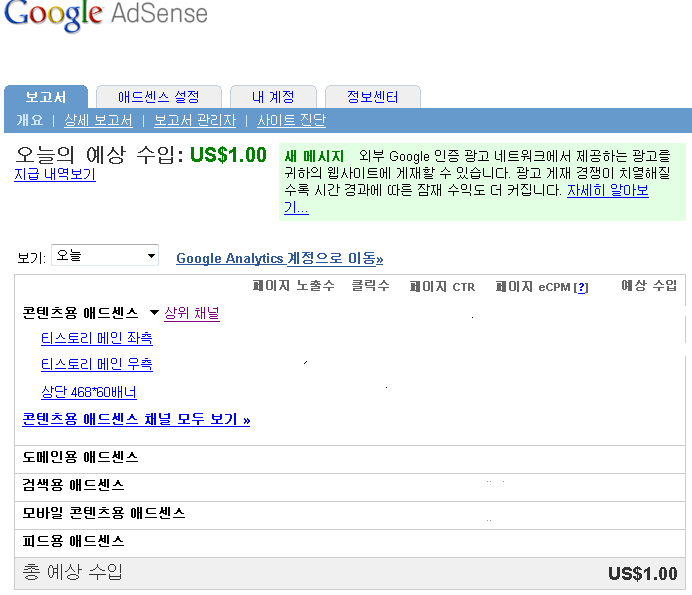
Task: Click the eCPM help [?] link
Action: [581, 287]
